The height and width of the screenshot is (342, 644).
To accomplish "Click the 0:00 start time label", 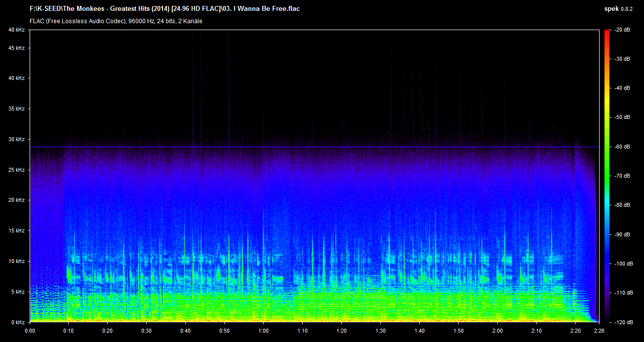I will (x=30, y=331).
